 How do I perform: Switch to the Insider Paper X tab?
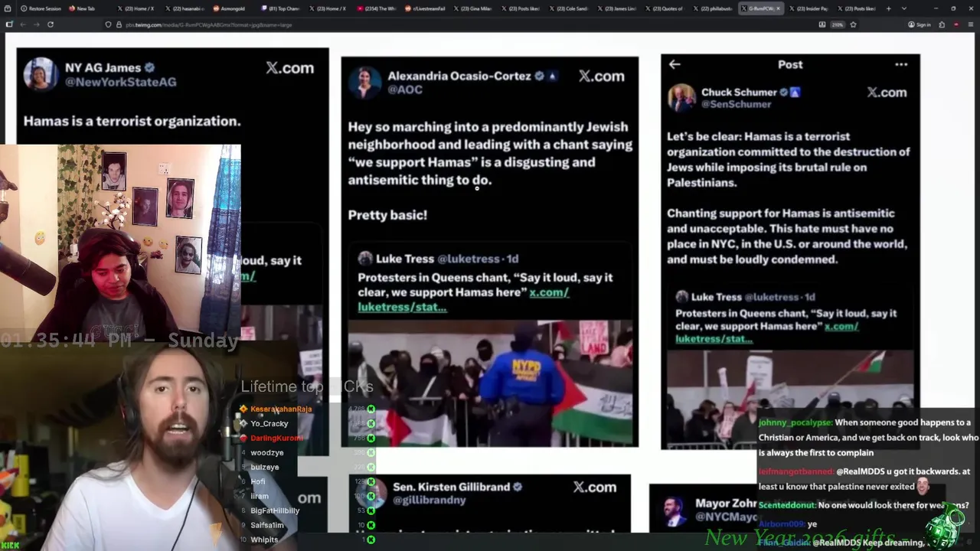pos(808,8)
